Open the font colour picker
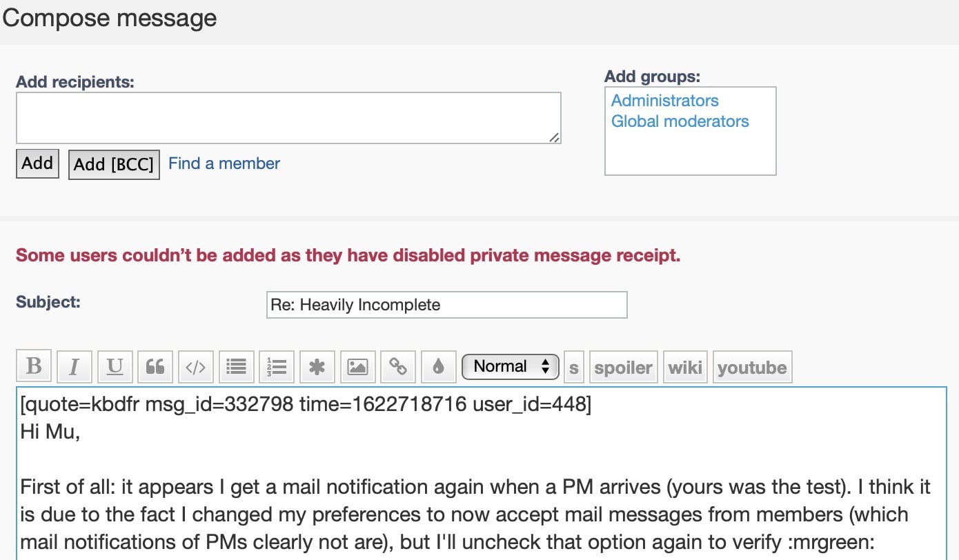 tap(438, 366)
